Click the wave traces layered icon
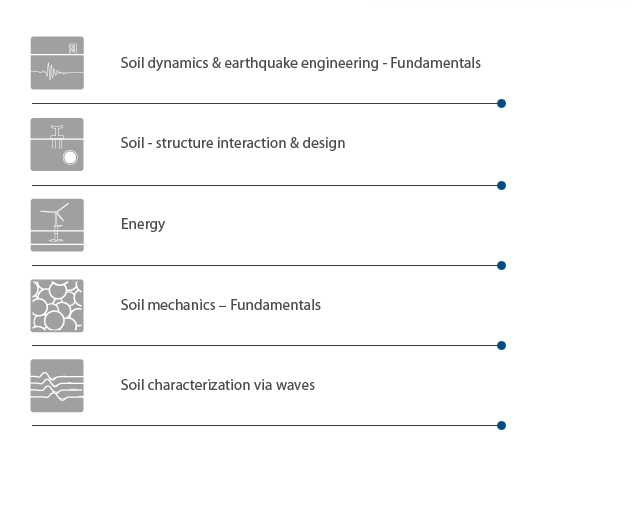This screenshot has height=513, width=639. (57, 385)
